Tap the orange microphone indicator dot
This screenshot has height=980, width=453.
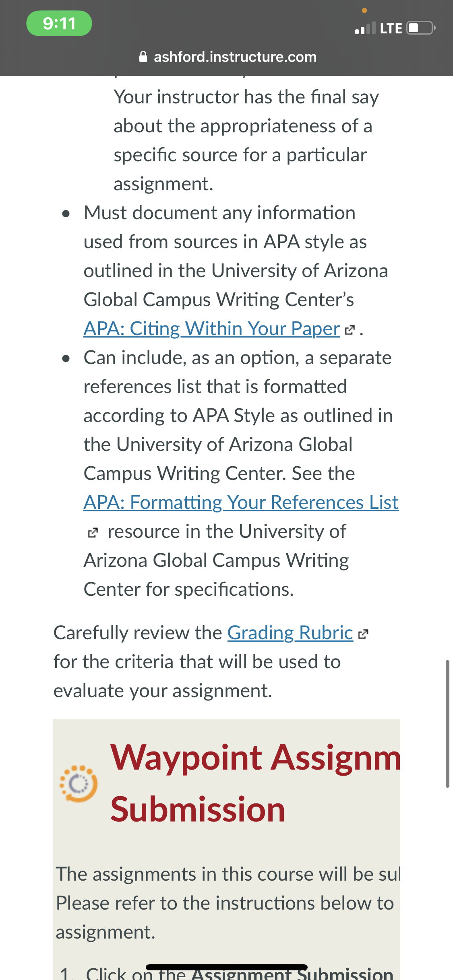pos(364,10)
